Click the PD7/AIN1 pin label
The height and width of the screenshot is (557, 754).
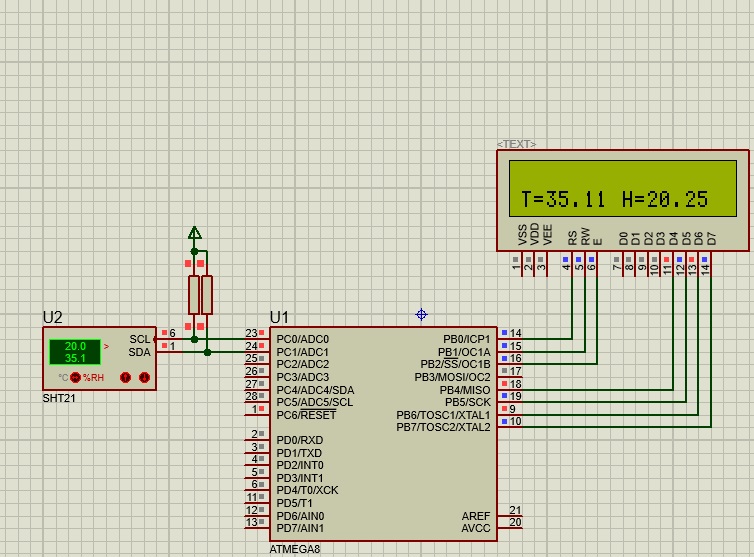click(x=300, y=528)
